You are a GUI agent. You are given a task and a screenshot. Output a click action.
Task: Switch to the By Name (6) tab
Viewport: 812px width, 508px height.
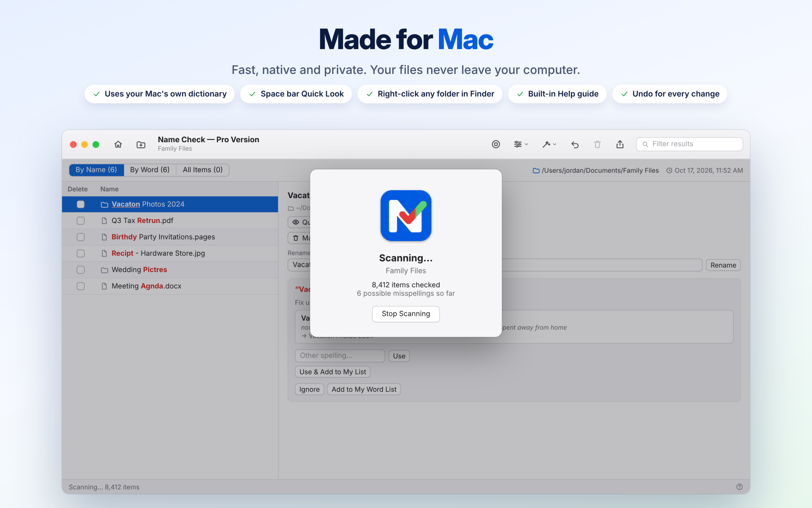(x=96, y=170)
